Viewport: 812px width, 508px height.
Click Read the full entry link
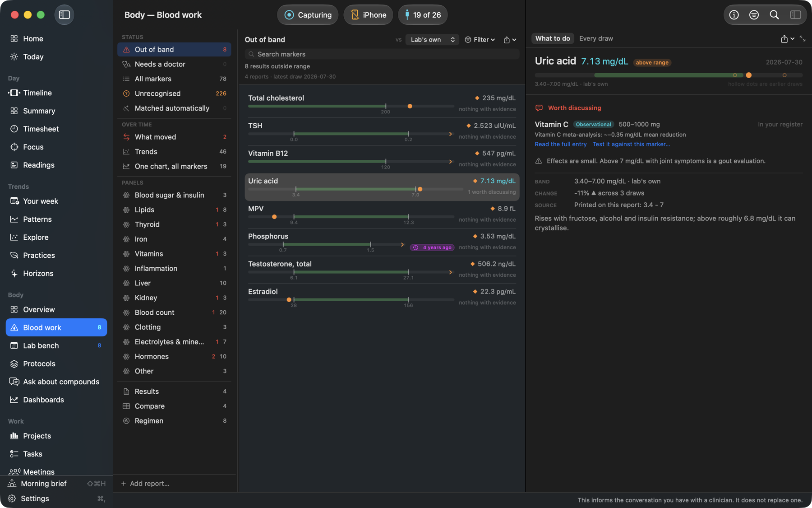pos(560,144)
